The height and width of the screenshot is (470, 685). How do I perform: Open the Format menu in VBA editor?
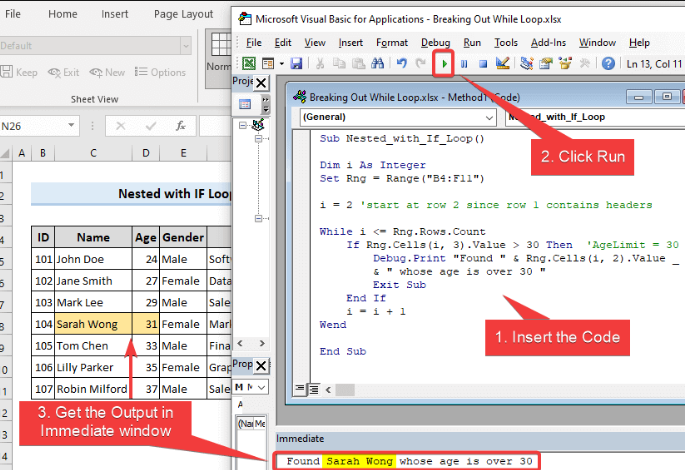pyautogui.click(x=392, y=43)
